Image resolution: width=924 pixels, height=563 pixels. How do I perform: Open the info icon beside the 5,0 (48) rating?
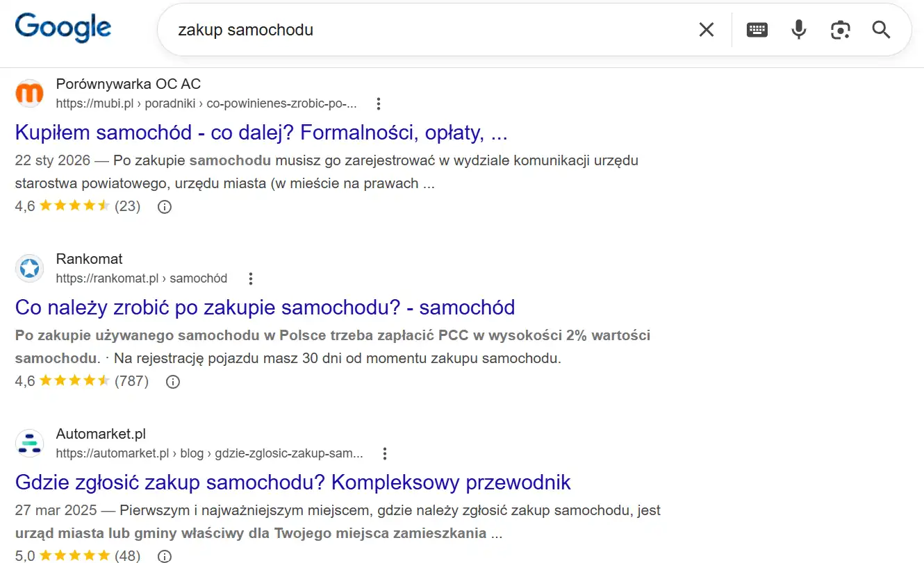coord(164,555)
